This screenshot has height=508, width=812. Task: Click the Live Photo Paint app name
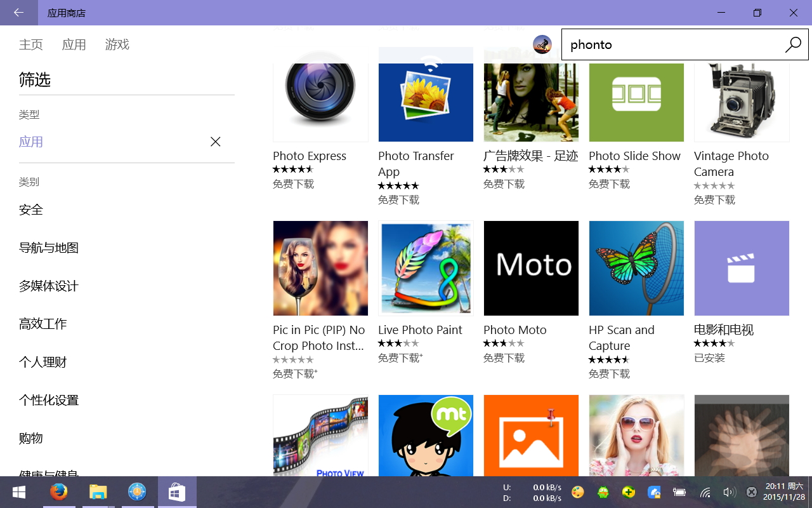coord(420,330)
